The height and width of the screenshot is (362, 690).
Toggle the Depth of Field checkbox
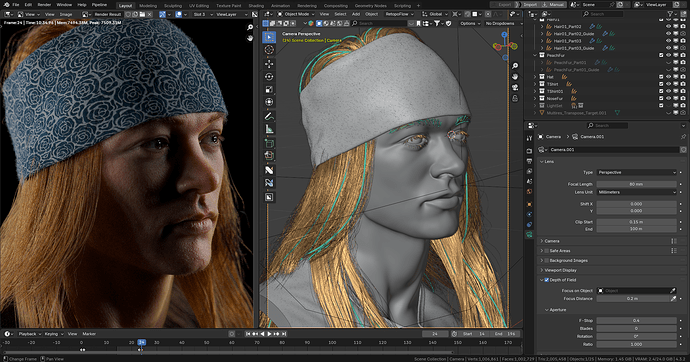point(547,280)
